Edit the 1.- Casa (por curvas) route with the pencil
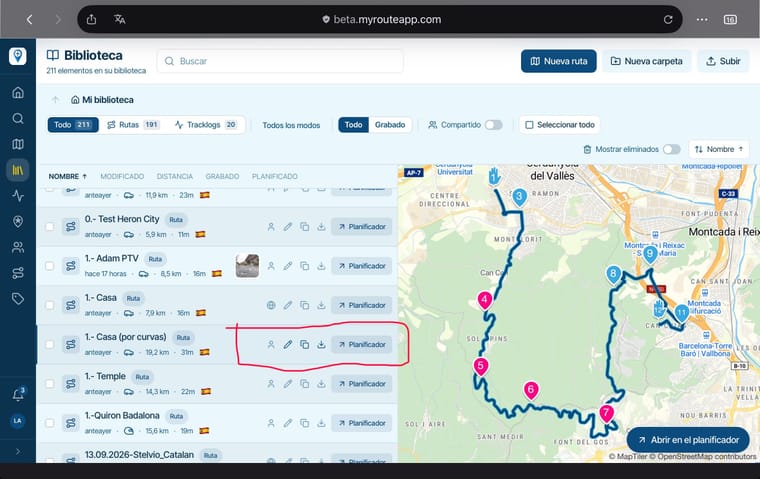This screenshot has width=760, height=479. [x=288, y=345]
